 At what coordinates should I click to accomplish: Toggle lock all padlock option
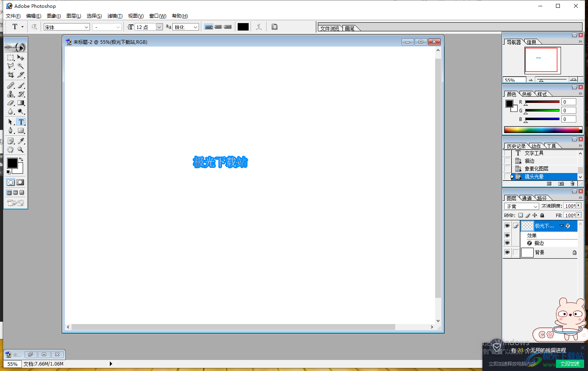tap(542, 215)
